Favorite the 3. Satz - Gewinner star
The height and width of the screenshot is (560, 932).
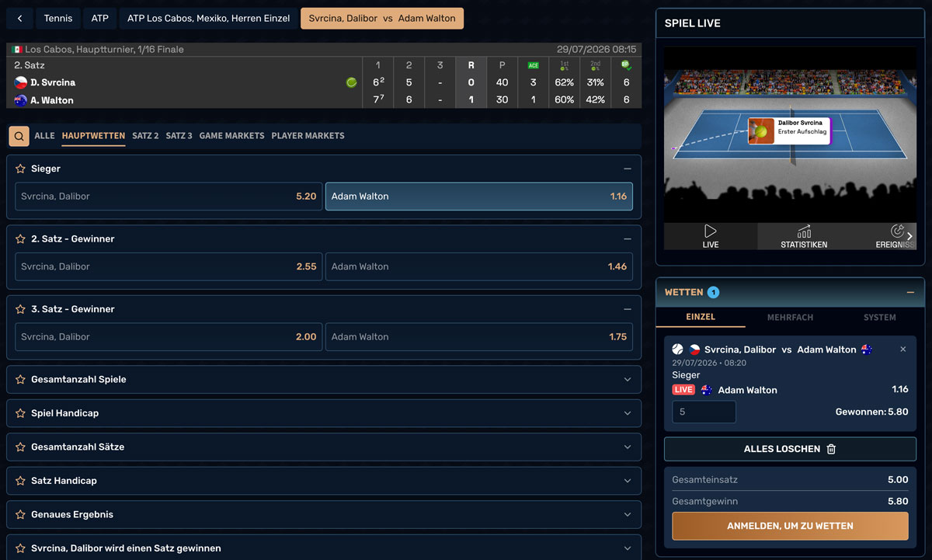pyautogui.click(x=21, y=309)
